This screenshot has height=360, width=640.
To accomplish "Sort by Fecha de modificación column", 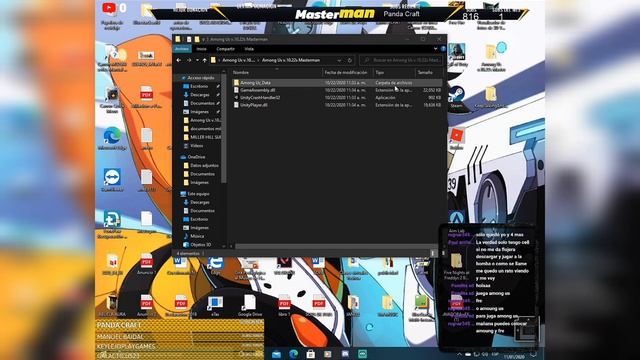I will [x=347, y=72].
